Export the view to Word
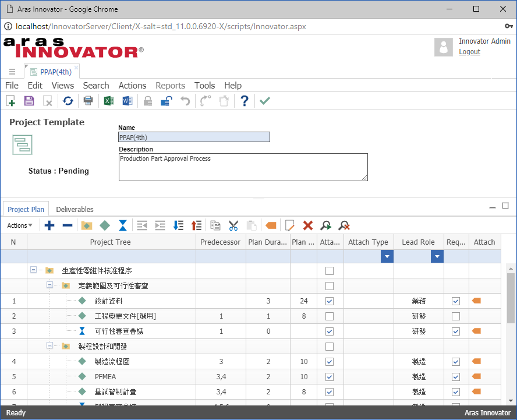Viewport: 517px width, 420px height. click(127, 100)
